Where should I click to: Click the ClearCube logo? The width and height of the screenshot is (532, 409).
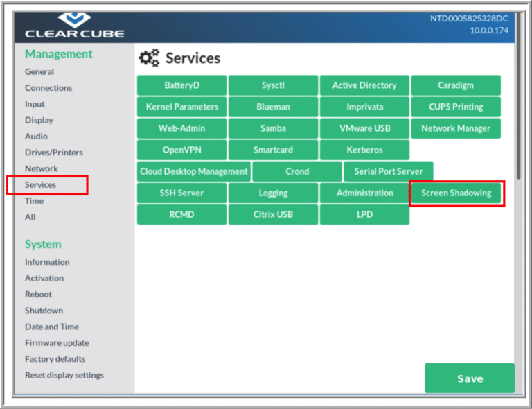[74, 26]
